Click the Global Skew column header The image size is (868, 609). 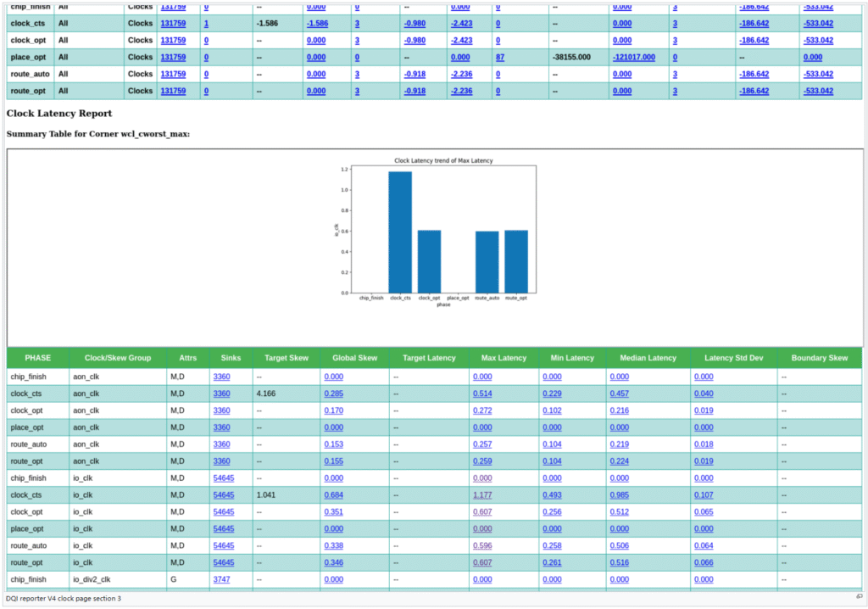tap(353, 358)
